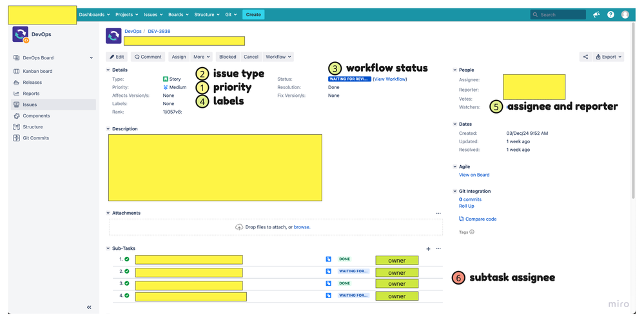The width and height of the screenshot is (644, 322).
Task: Click the Blocked transition button
Action: 228,57
